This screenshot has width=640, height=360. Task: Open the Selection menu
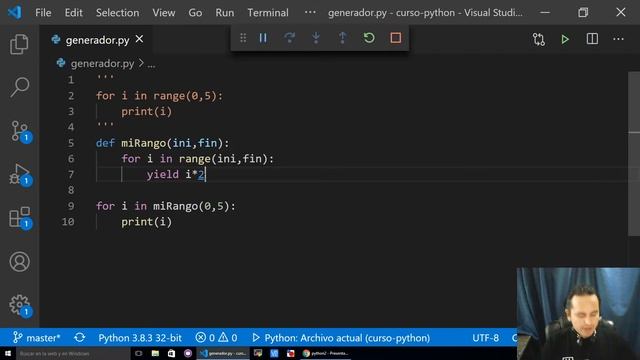(118, 13)
